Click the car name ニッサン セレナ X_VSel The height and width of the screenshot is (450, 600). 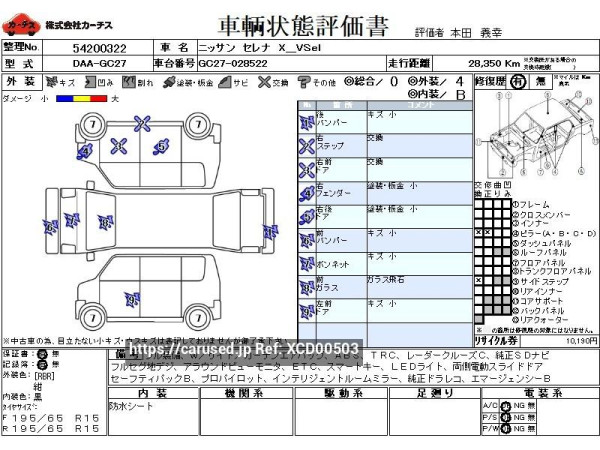click(x=259, y=48)
